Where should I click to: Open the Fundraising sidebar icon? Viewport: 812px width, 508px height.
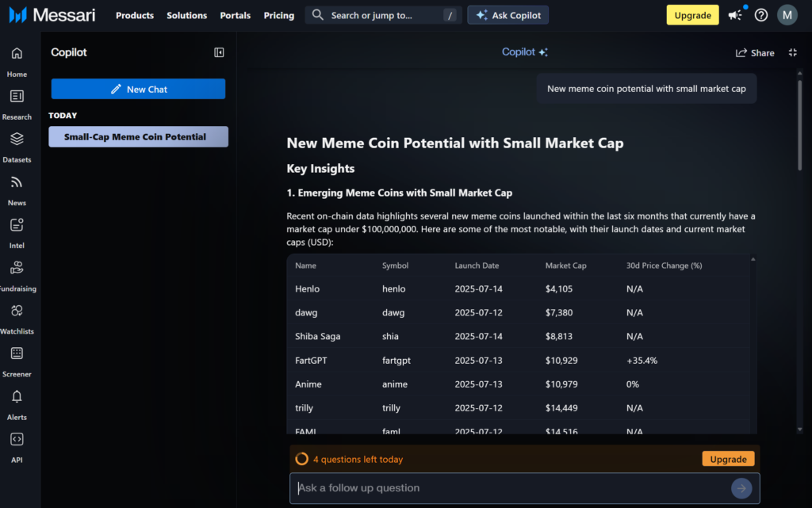pyautogui.click(x=17, y=268)
